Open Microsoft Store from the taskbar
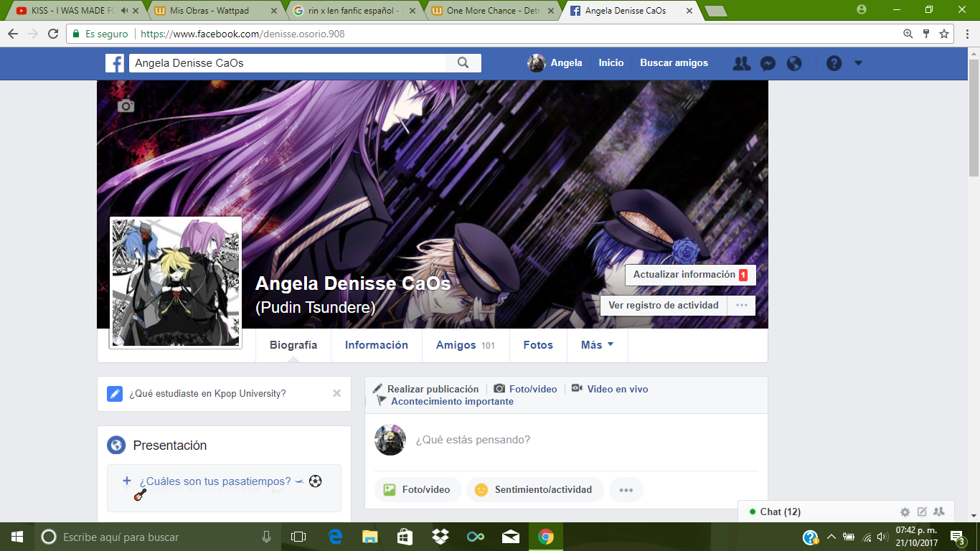 pos(405,537)
